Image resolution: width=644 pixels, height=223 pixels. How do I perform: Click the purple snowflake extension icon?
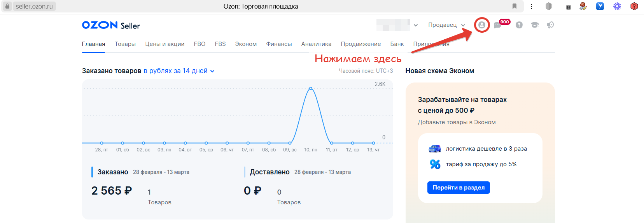[617, 6]
